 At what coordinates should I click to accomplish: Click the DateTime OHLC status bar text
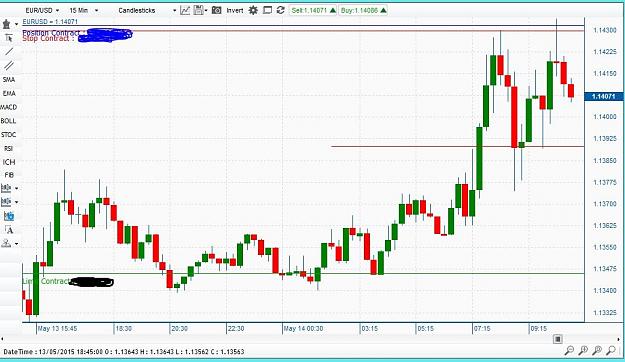pos(124,352)
